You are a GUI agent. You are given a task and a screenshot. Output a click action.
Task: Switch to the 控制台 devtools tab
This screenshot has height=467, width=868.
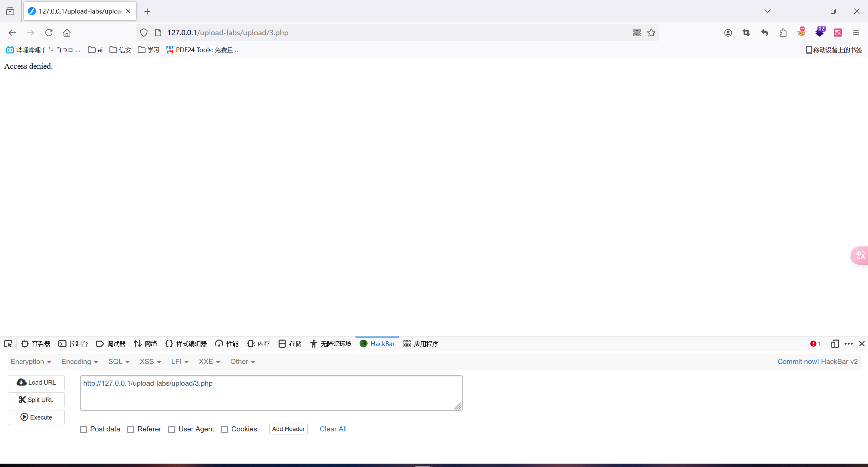tap(73, 344)
